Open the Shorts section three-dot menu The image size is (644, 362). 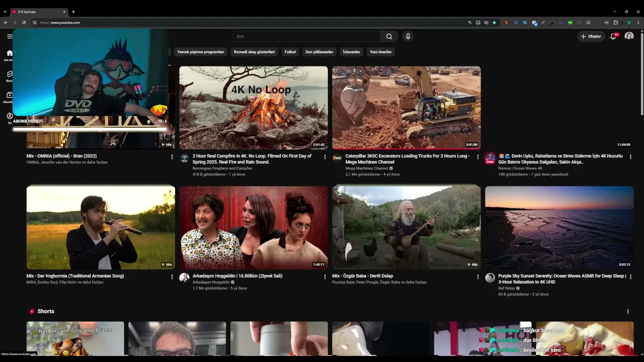point(628,312)
